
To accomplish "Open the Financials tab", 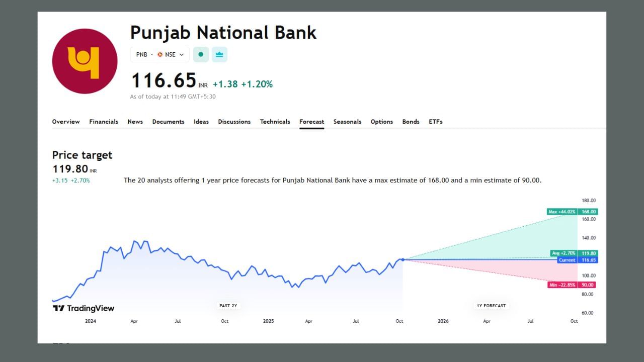I will click(x=104, y=122).
